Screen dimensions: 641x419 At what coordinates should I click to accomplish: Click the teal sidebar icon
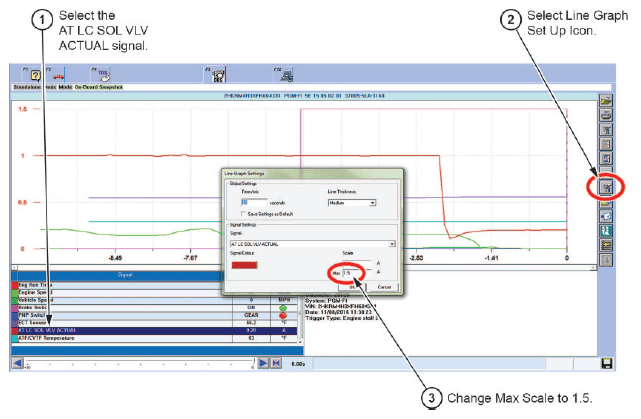[x=606, y=231]
